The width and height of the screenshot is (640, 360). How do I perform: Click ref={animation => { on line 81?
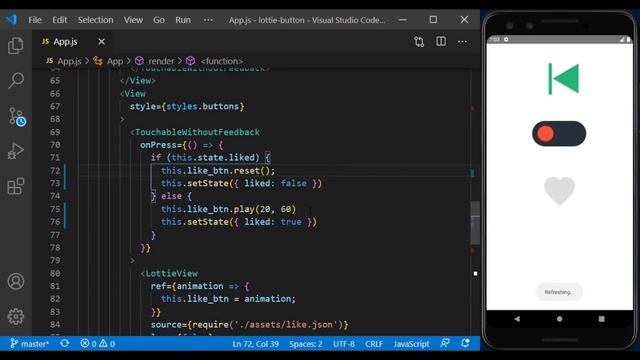pos(200,286)
